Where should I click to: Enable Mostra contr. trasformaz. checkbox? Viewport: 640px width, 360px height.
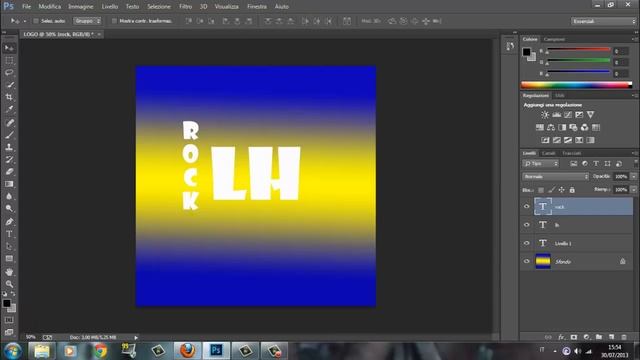click(114, 21)
